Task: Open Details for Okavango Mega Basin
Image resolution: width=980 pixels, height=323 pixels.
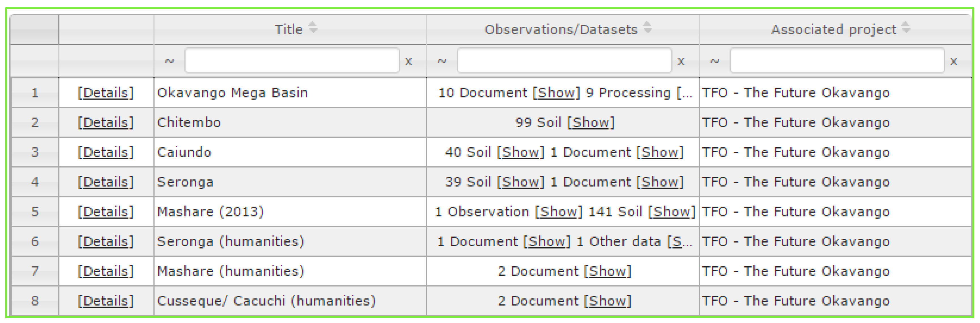Action: point(106,93)
